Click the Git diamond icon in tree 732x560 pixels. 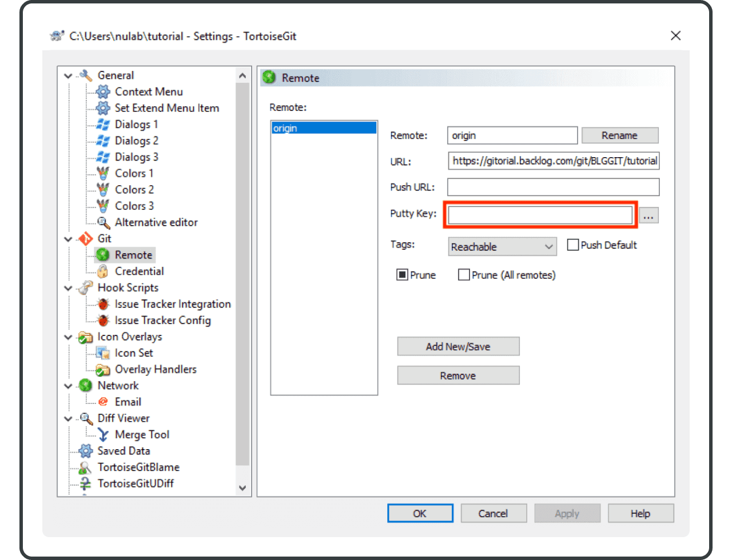tap(86, 239)
